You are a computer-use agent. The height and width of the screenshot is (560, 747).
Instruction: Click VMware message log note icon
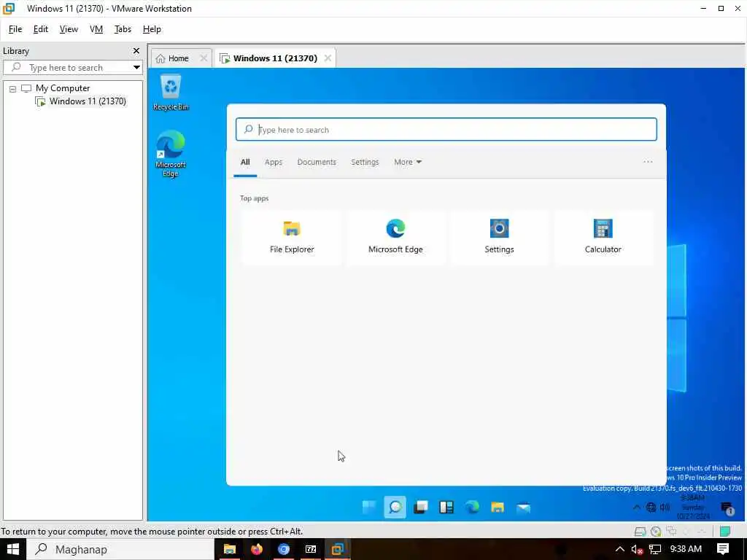725,531
